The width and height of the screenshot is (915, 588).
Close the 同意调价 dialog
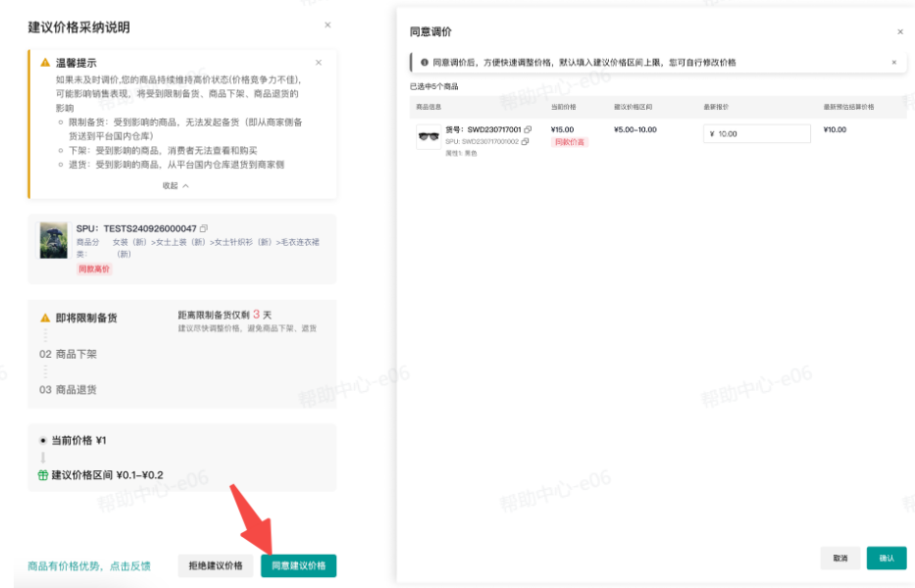coord(900,30)
